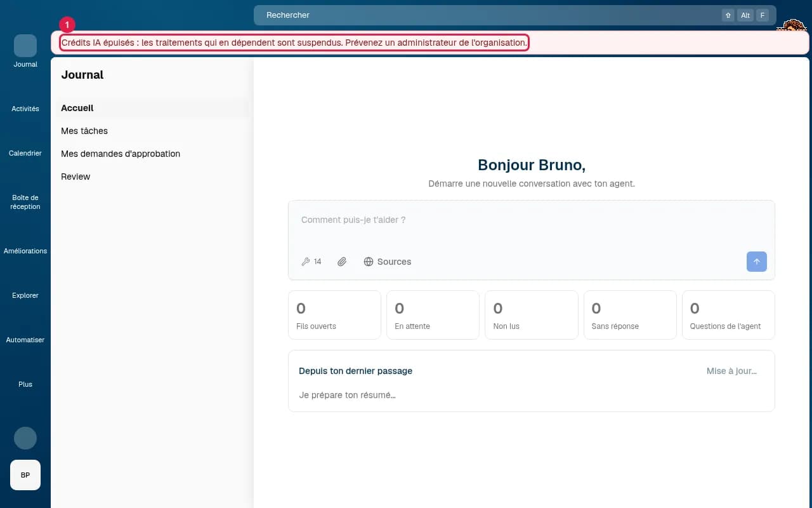Open Review in the Journal panel
Screen dimensions: 812x508
152,177
